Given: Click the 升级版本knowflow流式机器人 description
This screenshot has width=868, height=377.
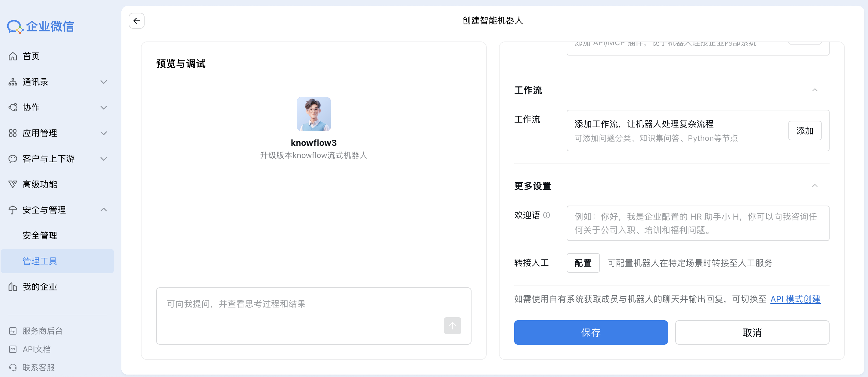Looking at the screenshot, I should pos(314,155).
